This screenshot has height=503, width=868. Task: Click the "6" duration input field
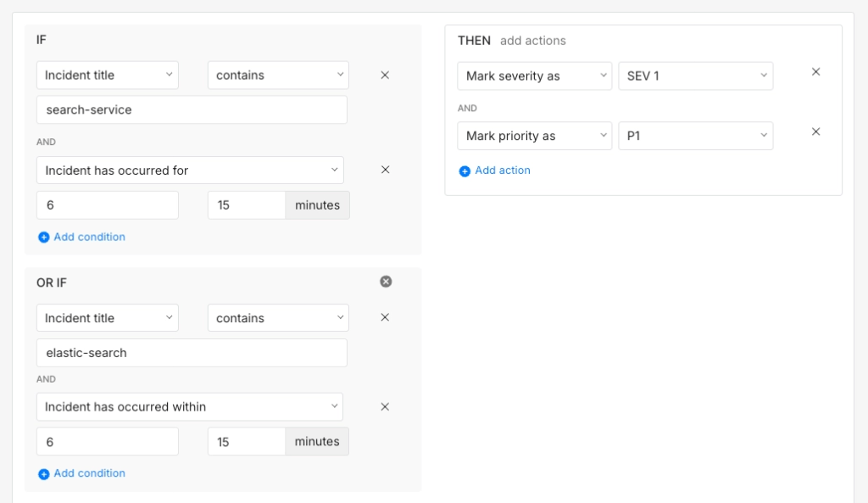click(107, 204)
